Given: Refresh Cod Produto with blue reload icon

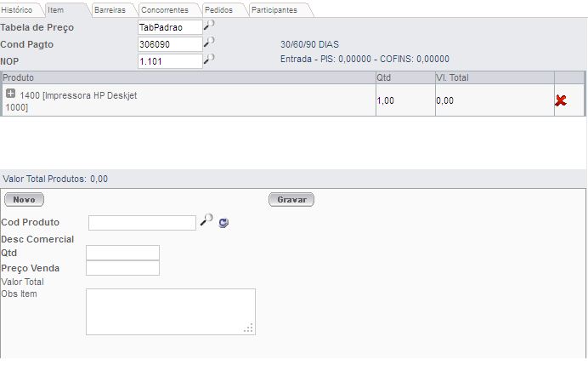Looking at the screenshot, I should tap(223, 223).
